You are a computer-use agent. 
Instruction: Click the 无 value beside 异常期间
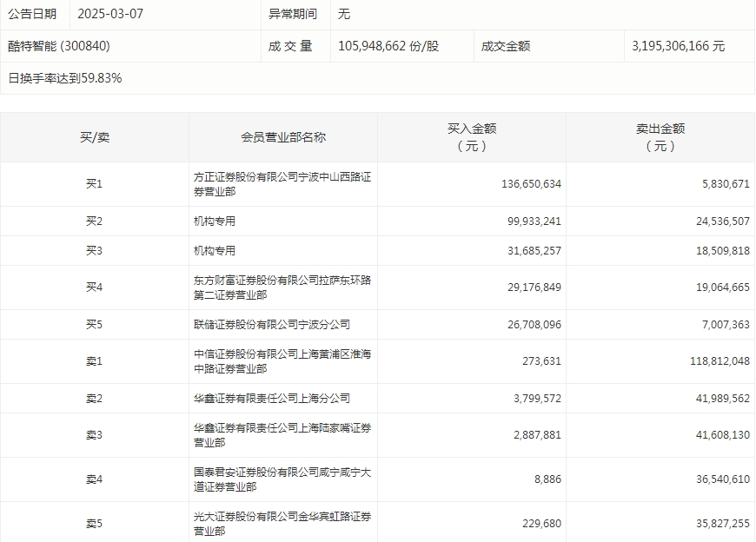pyautogui.click(x=344, y=14)
